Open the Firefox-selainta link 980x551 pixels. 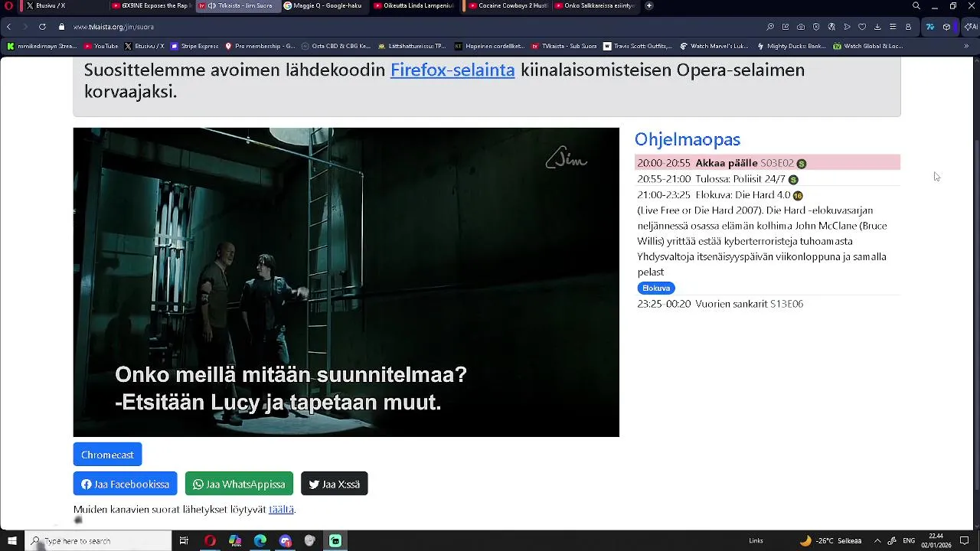point(452,70)
